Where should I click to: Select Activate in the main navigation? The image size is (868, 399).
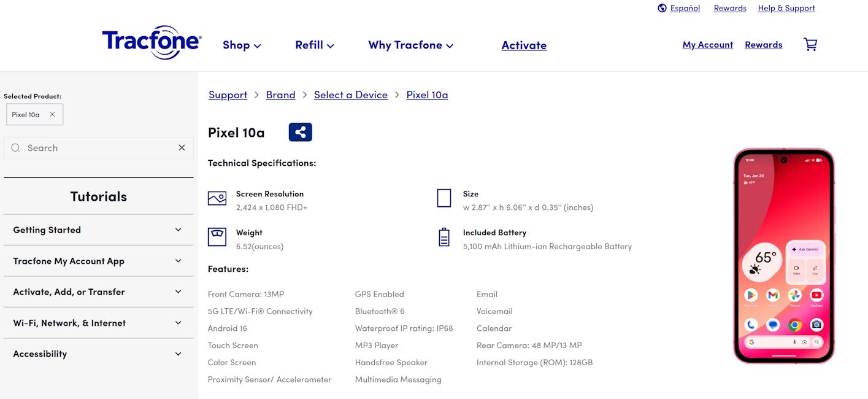point(524,45)
